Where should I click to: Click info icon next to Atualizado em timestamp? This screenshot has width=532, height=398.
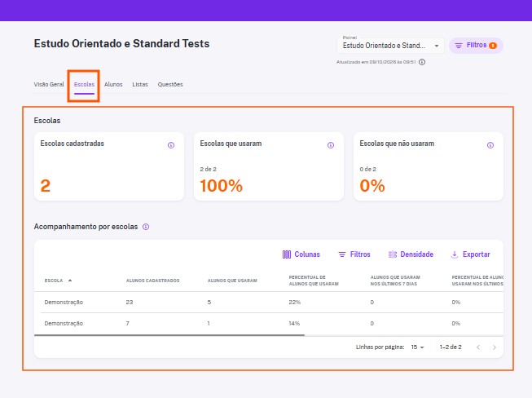point(422,62)
